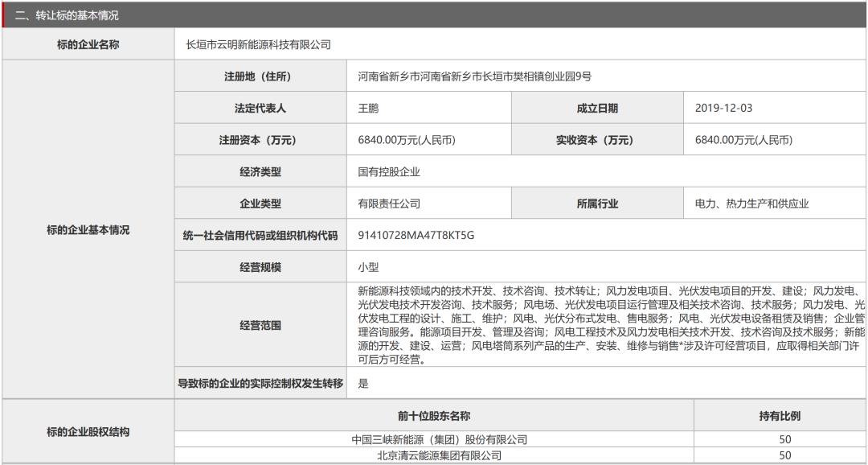The image size is (868, 465).
Task: Click the industry value 电力、热力生产和供应业
Action: (x=751, y=204)
